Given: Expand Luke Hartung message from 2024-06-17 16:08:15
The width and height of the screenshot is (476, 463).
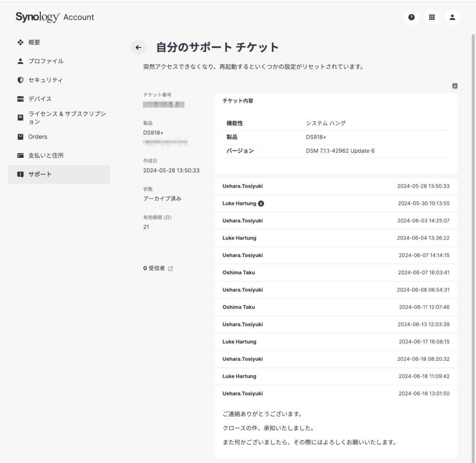Looking at the screenshot, I should coord(336,342).
